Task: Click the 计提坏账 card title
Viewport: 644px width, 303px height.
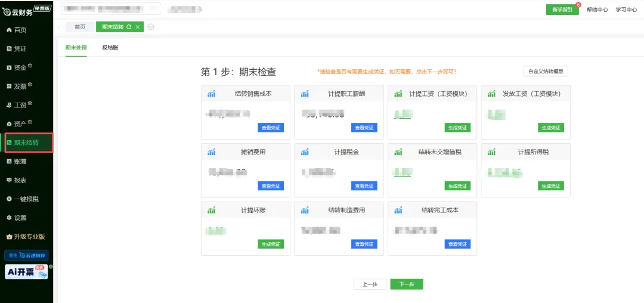Action: point(253,210)
